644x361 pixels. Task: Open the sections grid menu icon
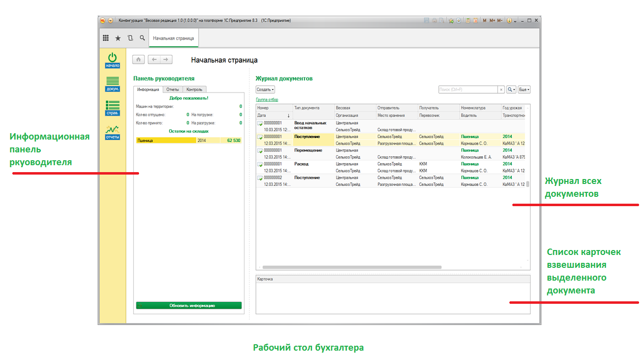click(x=106, y=38)
